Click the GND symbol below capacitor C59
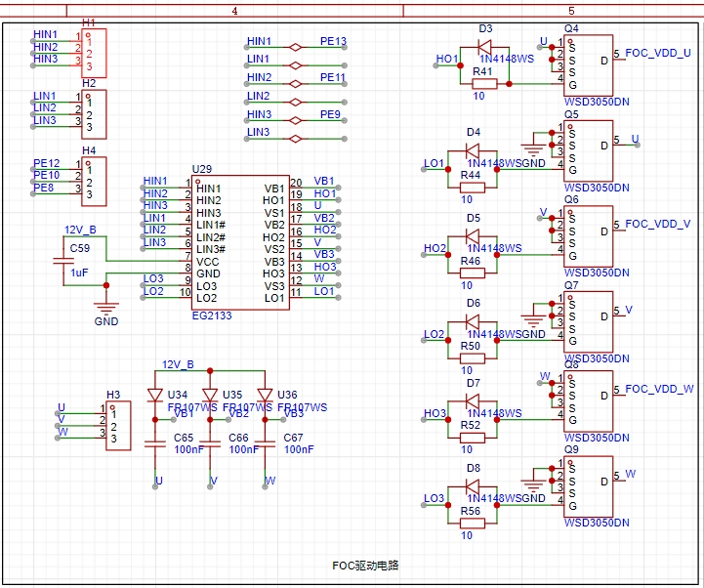Viewport: 704px width, 588px height. point(106,310)
